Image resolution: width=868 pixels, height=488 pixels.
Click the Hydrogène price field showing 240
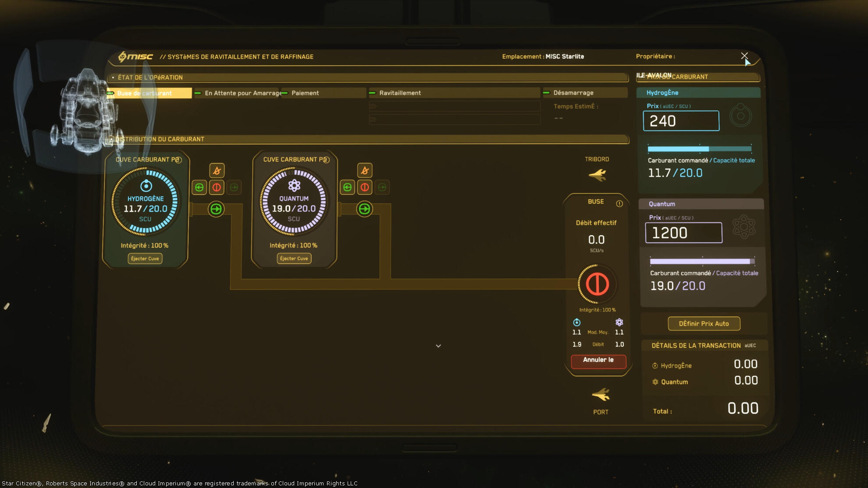tap(681, 121)
